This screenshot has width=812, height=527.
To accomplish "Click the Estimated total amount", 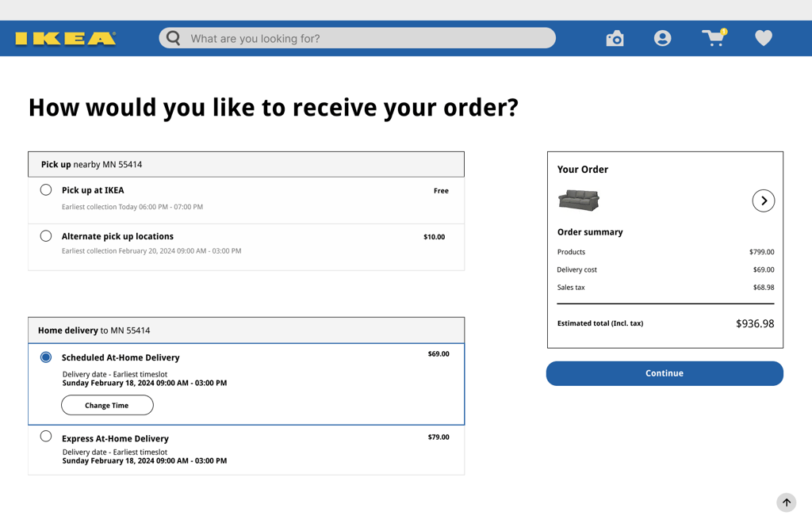I will pyautogui.click(x=755, y=323).
